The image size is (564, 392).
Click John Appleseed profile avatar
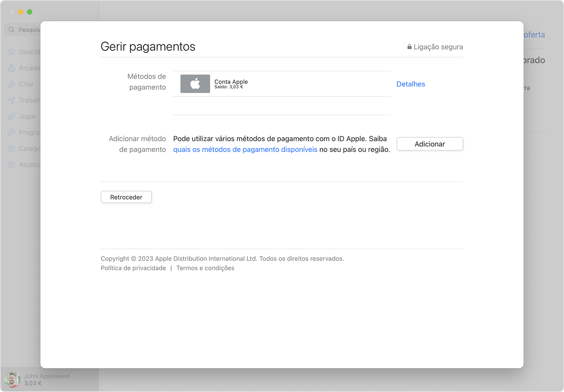tap(12, 380)
